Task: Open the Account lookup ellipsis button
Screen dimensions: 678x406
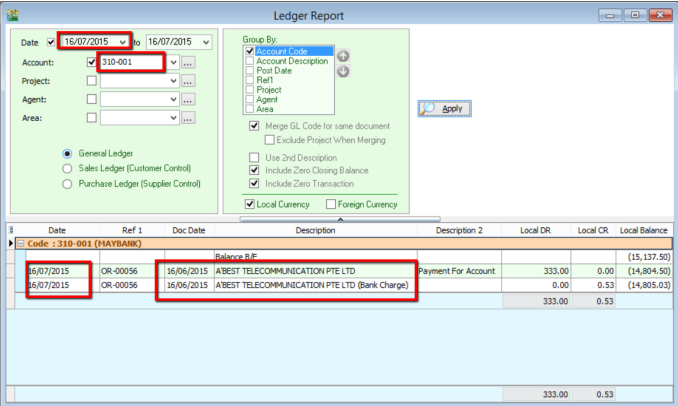Action: tap(188, 63)
